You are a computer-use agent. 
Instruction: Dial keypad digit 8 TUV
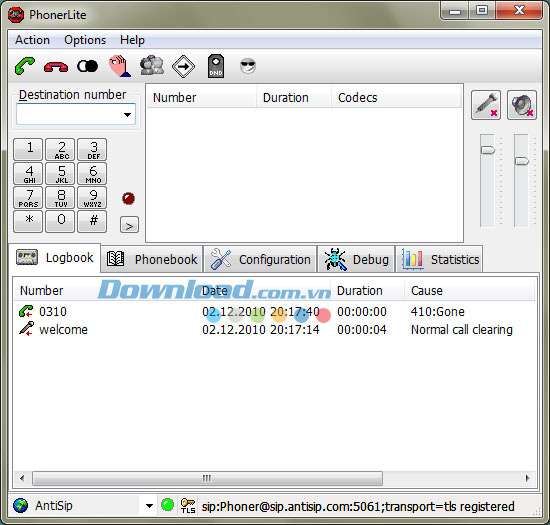60,197
